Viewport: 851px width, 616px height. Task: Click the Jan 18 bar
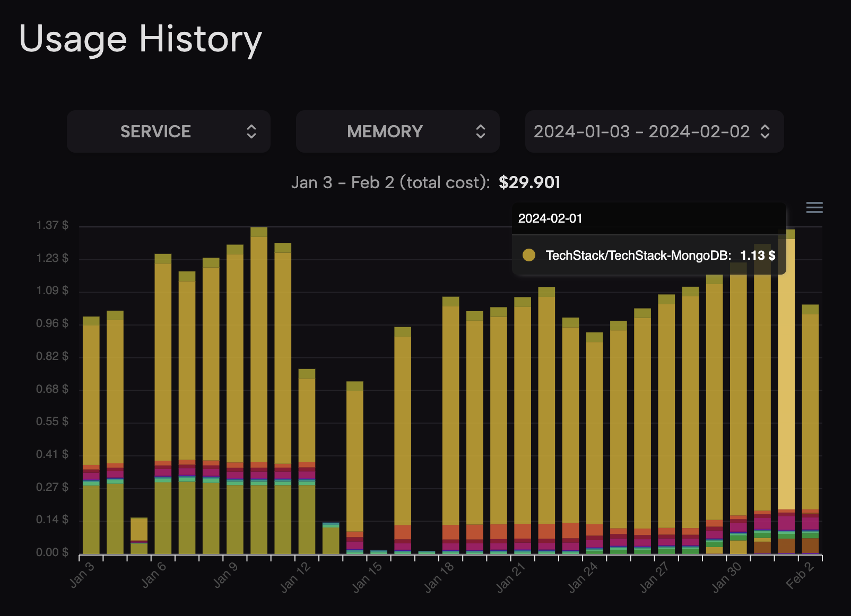[450, 425]
